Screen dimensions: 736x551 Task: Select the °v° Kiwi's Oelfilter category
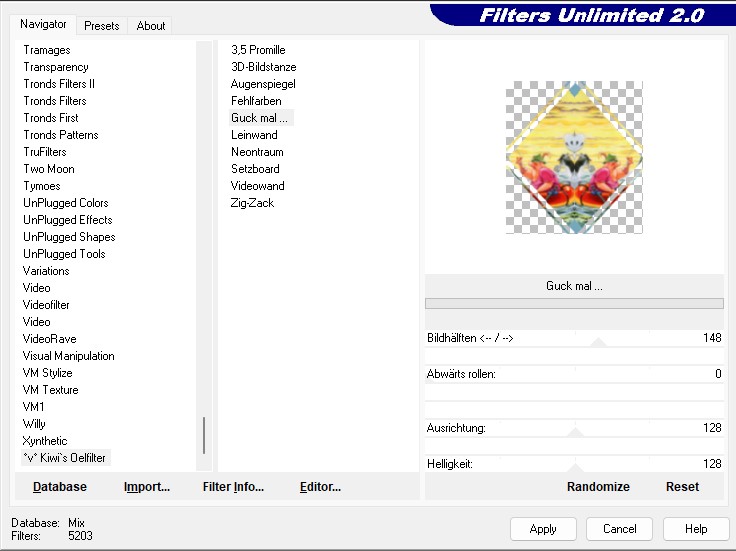65,458
